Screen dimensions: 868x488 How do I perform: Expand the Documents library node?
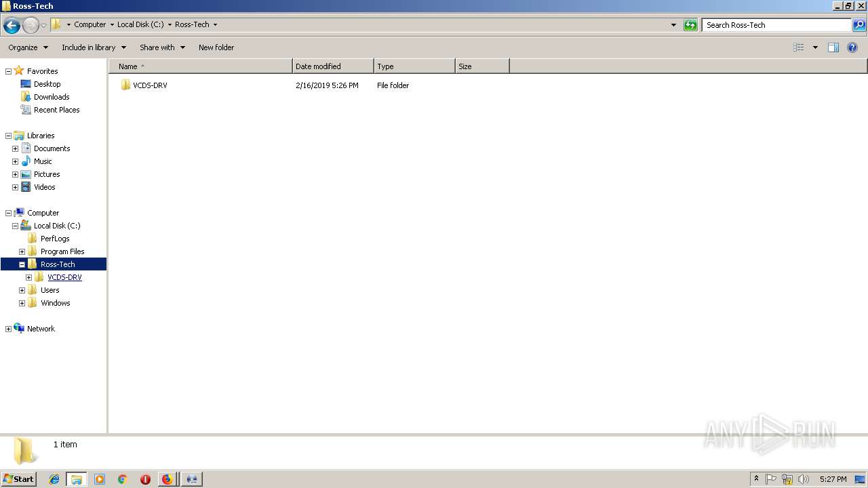coord(15,148)
